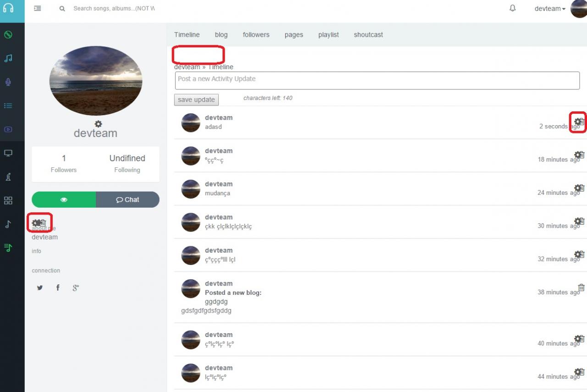Open the notifications bell
587x392 pixels.
[513, 8]
